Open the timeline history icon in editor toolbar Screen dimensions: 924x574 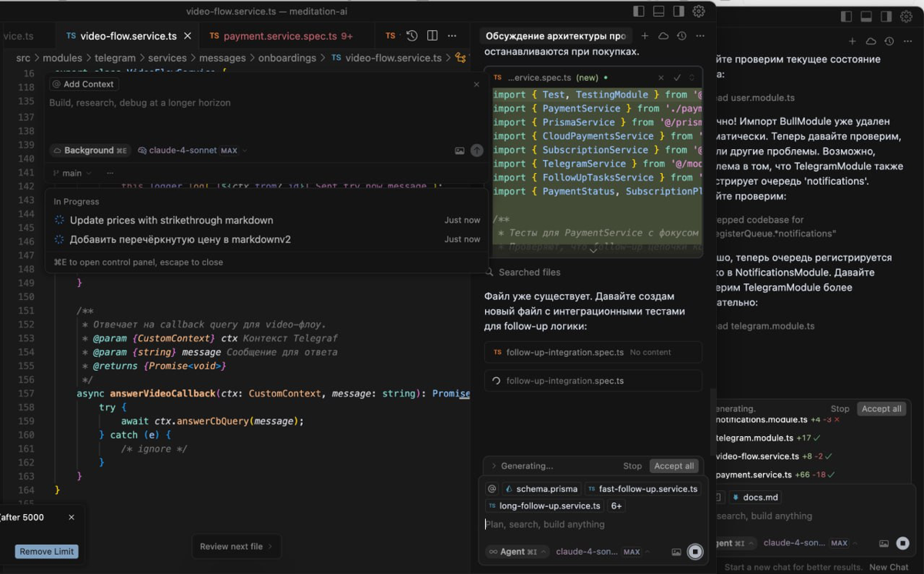[412, 36]
